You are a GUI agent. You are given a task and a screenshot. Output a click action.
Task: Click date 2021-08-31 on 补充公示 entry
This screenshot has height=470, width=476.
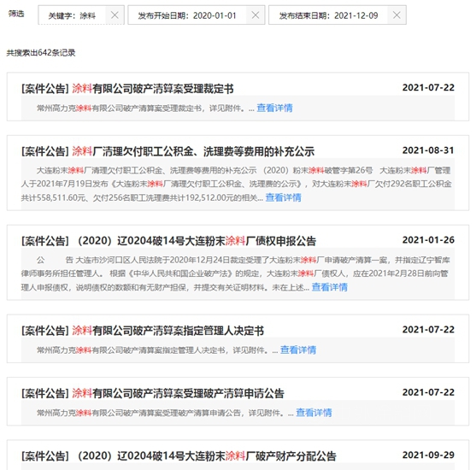[x=428, y=150]
